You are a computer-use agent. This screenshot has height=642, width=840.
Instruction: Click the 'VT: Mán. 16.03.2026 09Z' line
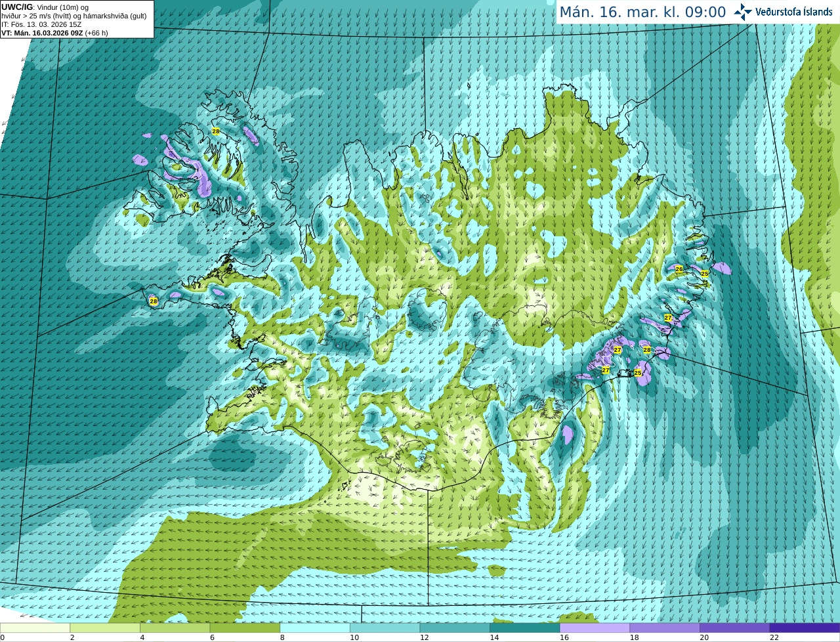pos(42,33)
